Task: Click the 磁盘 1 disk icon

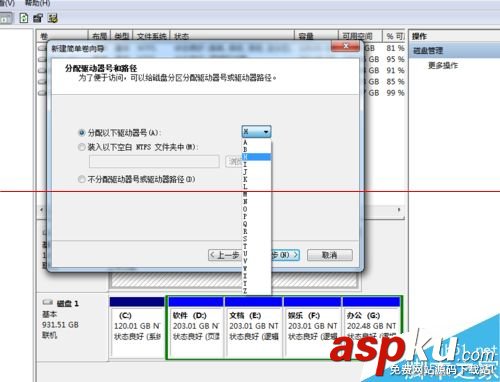Action: point(48,302)
